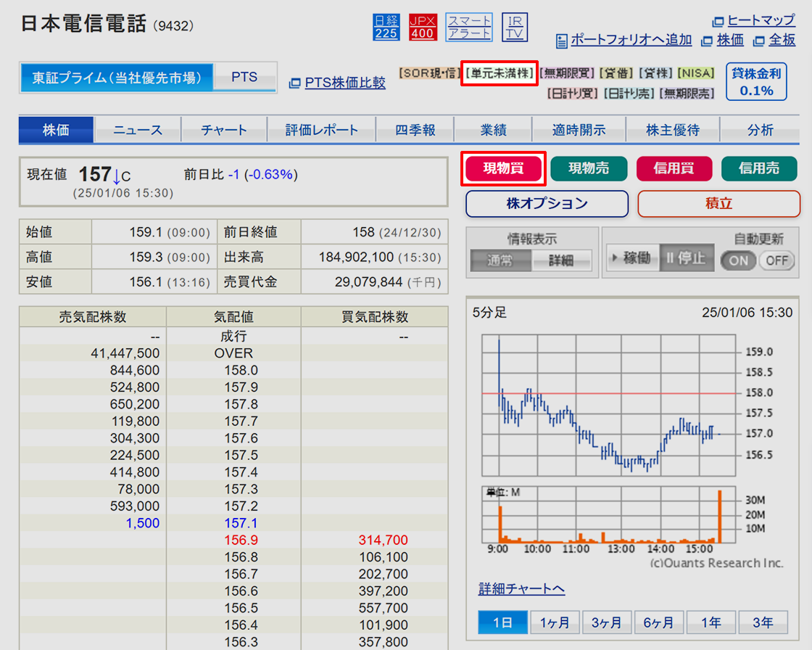Select 東証プライム market tab
The image size is (812, 650).
click(117, 78)
